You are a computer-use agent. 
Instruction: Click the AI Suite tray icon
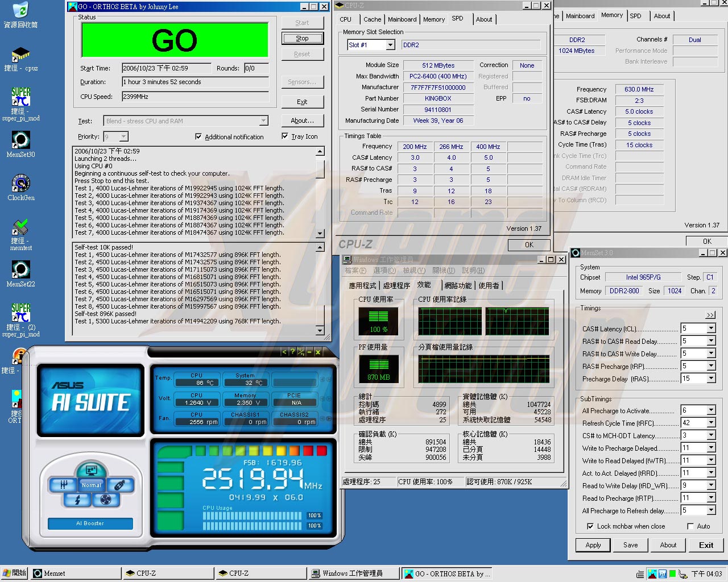click(663, 574)
